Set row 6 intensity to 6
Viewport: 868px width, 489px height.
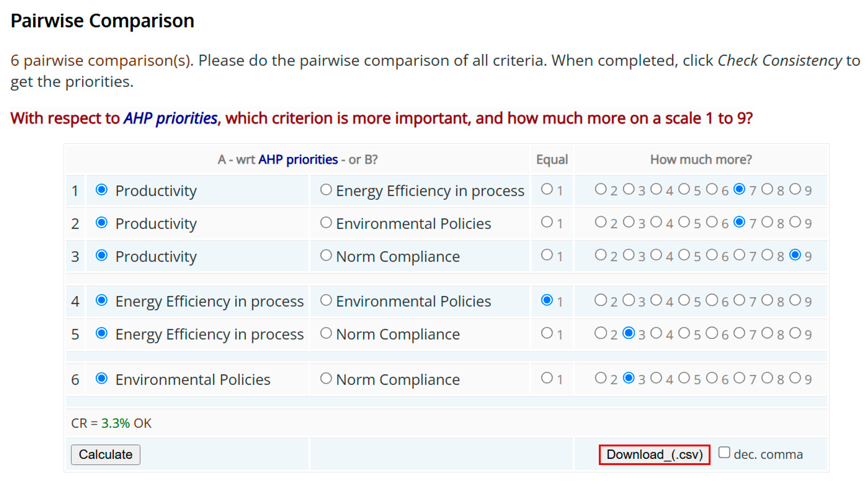click(712, 378)
